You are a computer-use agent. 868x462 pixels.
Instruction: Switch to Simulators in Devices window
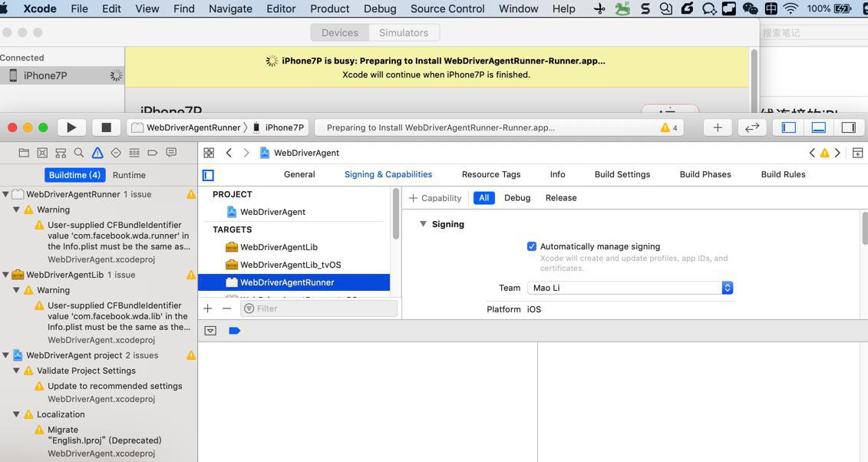(404, 33)
